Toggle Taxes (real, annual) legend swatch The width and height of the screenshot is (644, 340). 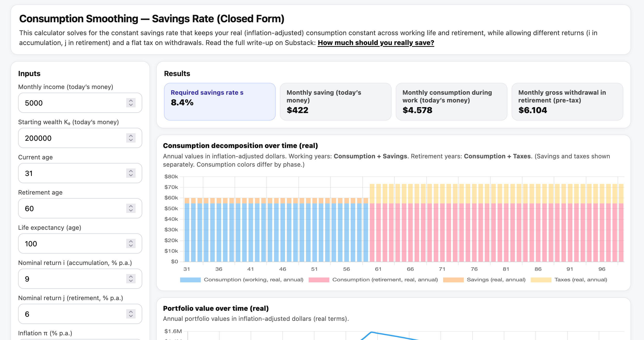[x=541, y=280]
